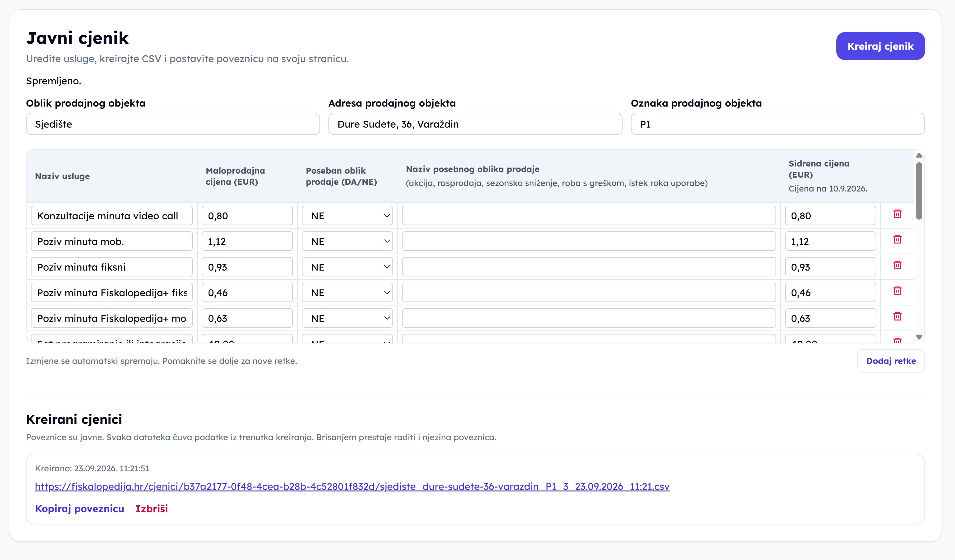Expand DA/NE dropdown in the 0,46 price row

point(347,293)
